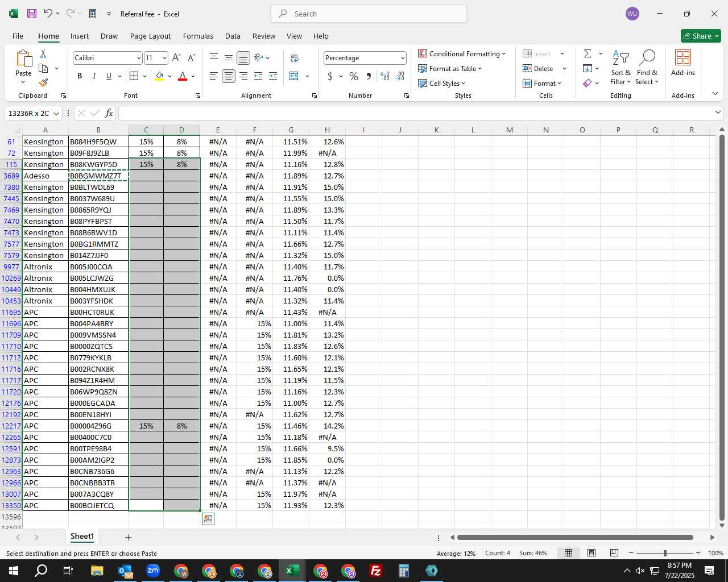728x582 pixels.
Task: Switch to the Formulas tab
Action: coord(198,36)
